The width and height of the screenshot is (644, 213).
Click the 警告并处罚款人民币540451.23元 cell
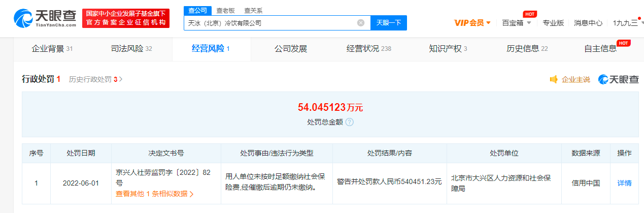(x=389, y=183)
